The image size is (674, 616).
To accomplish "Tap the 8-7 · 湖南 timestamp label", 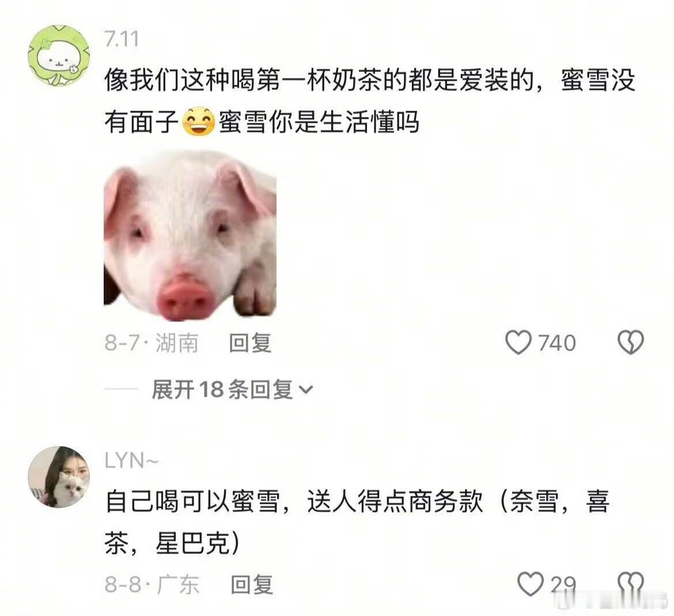I will point(152,343).
